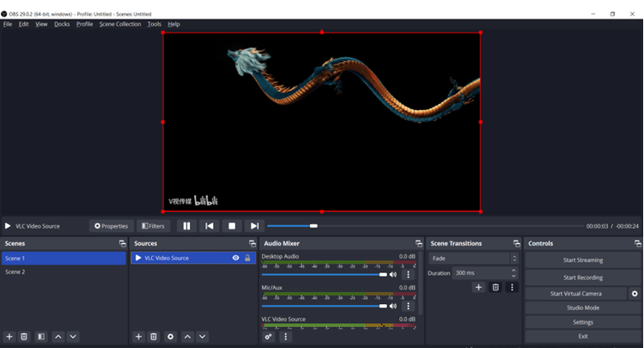Hide the VLC Video Source with eye icon
The height and width of the screenshot is (348, 644).
236,258
